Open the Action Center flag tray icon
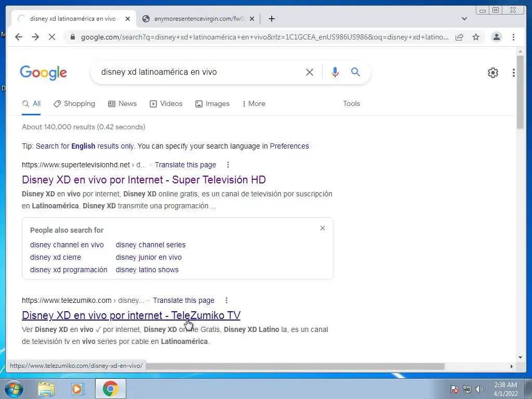 click(x=455, y=389)
